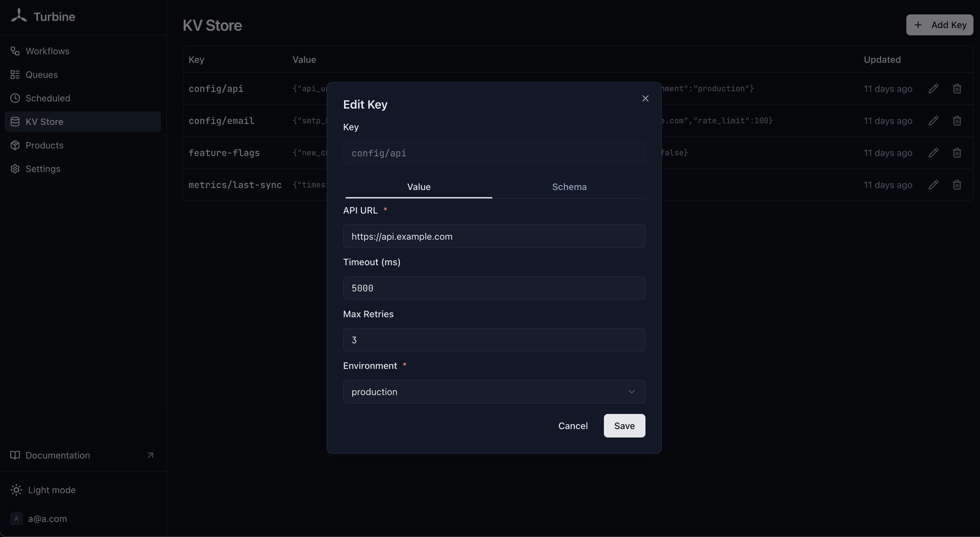Click the Documentation book icon
Image resolution: width=980 pixels, height=537 pixels.
[x=15, y=455]
